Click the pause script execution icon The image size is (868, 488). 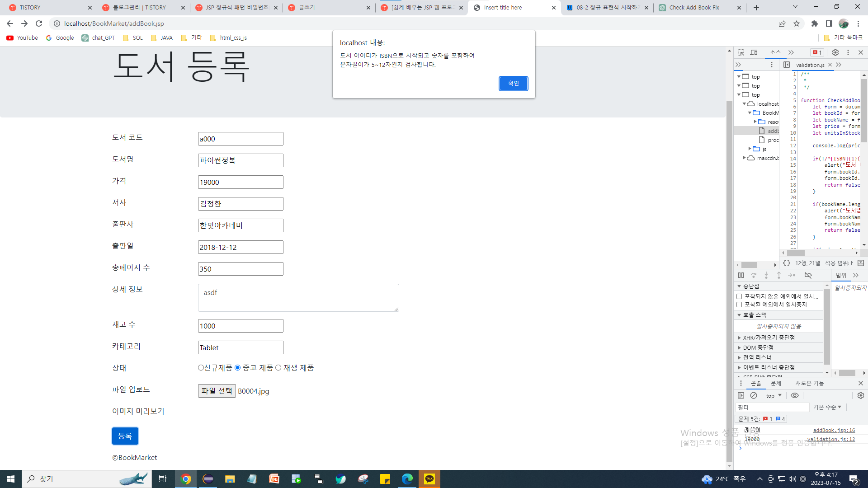click(741, 275)
